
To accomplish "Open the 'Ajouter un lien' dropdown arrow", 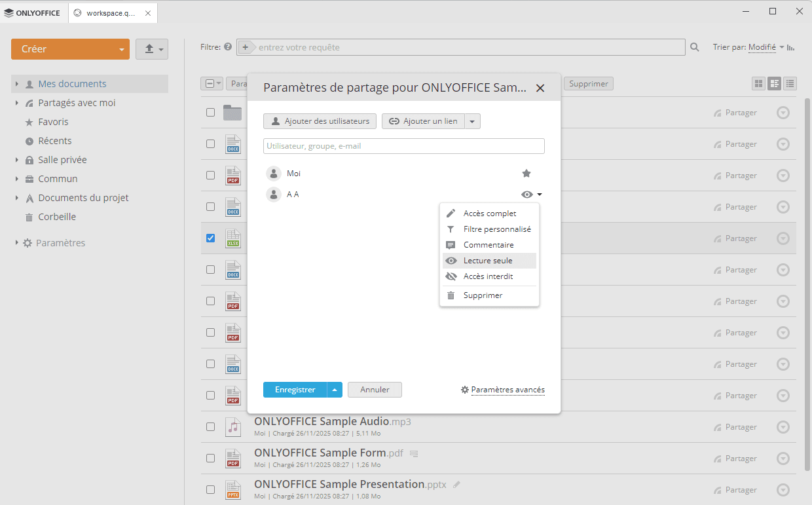I will pos(473,121).
